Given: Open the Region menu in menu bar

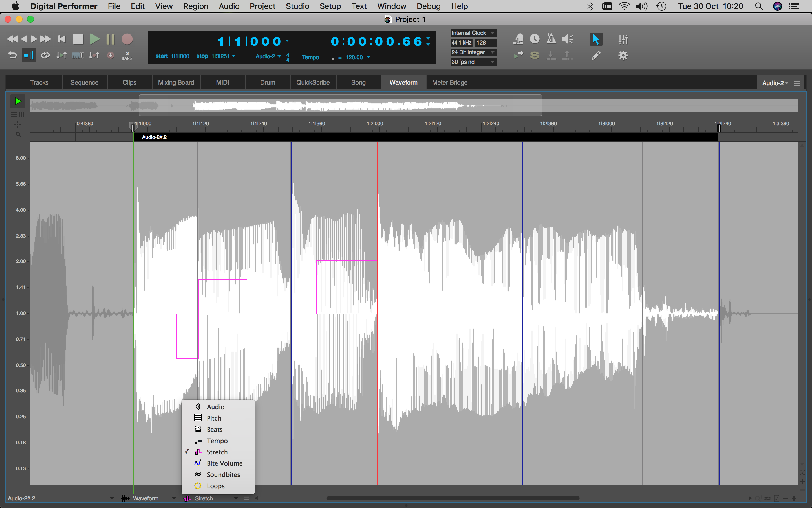Looking at the screenshot, I should 196,6.
